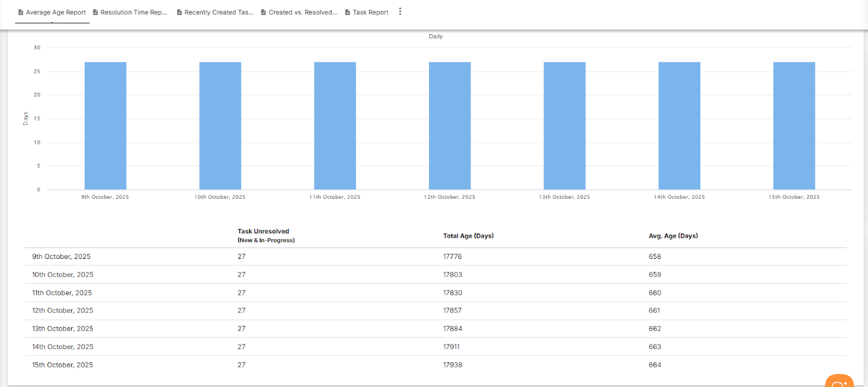Select the Average Age Report tab
Image resolution: width=868 pixels, height=387 pixels.
(x=52, y=12)
